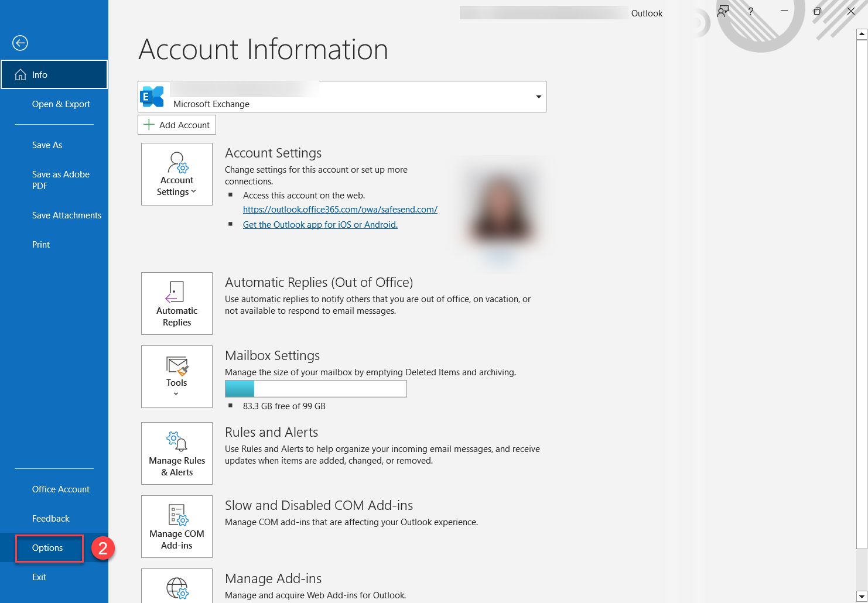
Task: Open Manage Rules & Alerts tile
Action: [177, 453]
